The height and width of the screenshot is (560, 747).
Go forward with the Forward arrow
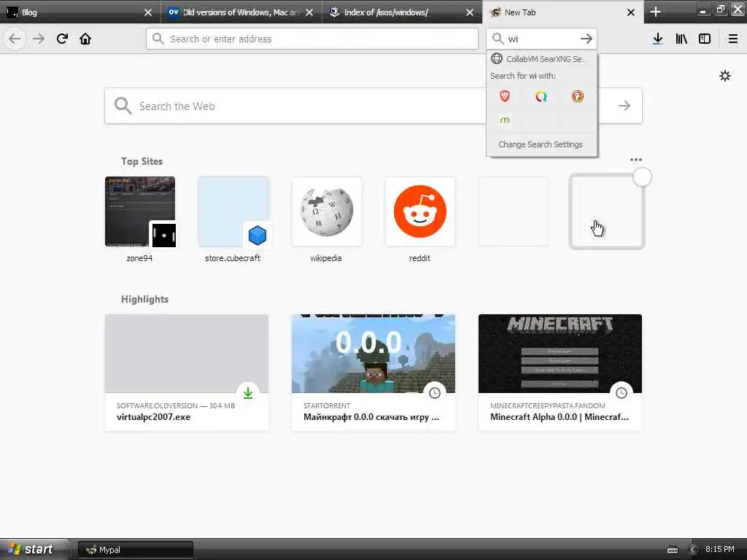click(39, 39)
